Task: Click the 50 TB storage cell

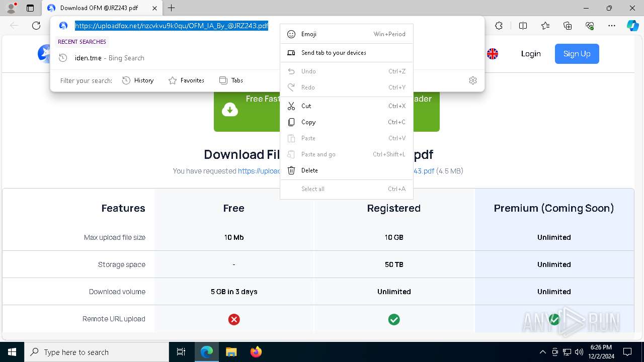Action: pyautogui.click(x=394, y=264)
